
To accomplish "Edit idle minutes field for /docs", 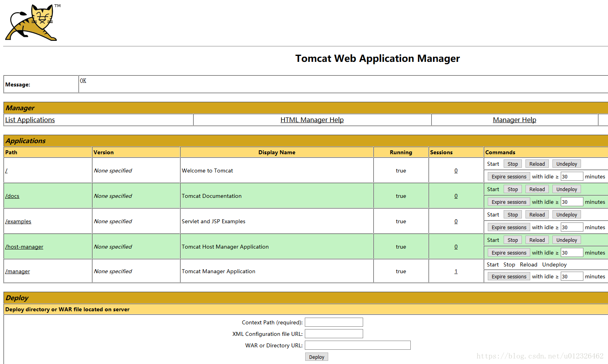I will coord(571,202).
